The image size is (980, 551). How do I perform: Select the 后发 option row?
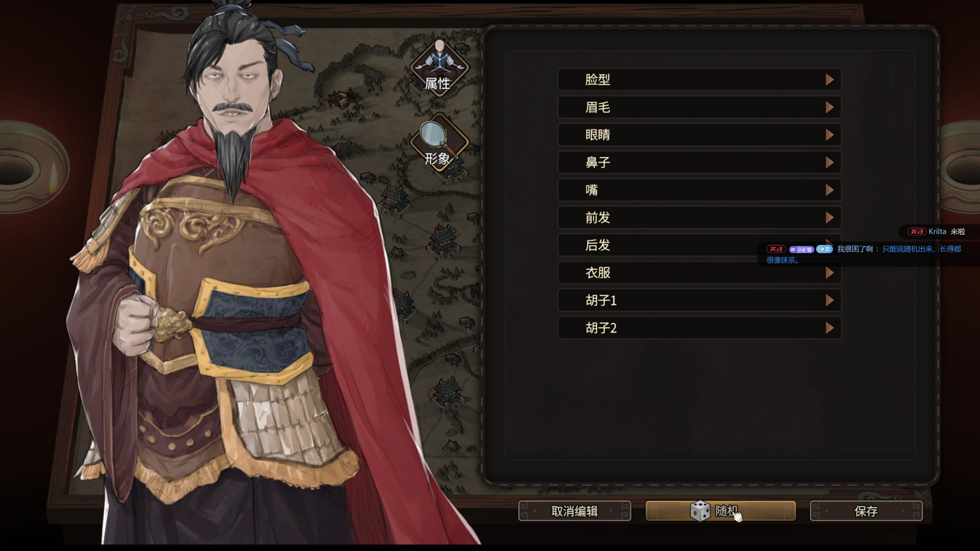699,245
